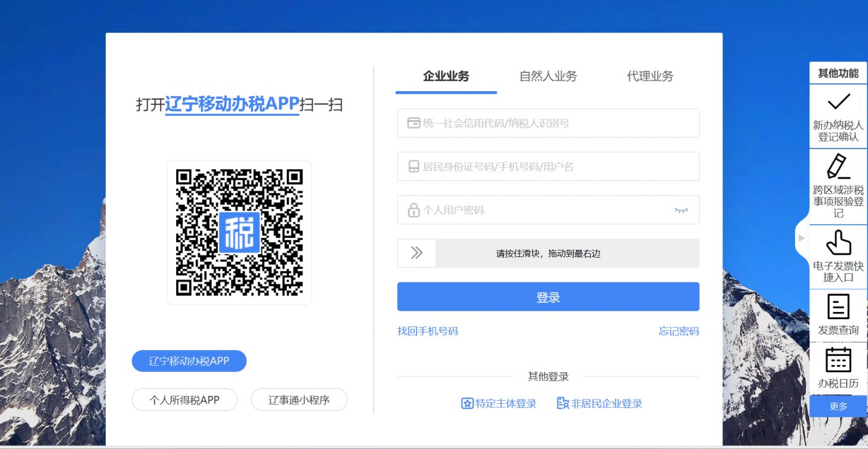Select the 辽宁移动办税APP QR option
This screenshot has height=449, width=868.
click(x=189, y=361)
